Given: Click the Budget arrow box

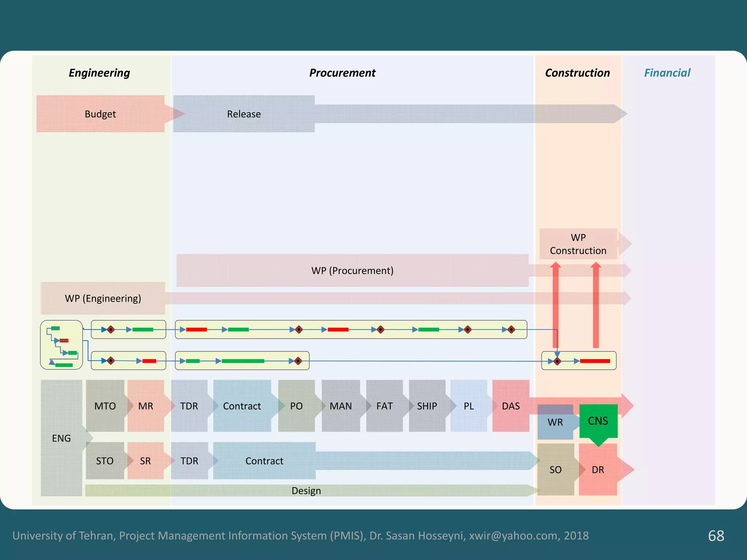Looking at the screenshot, I should tap(100, 114).
